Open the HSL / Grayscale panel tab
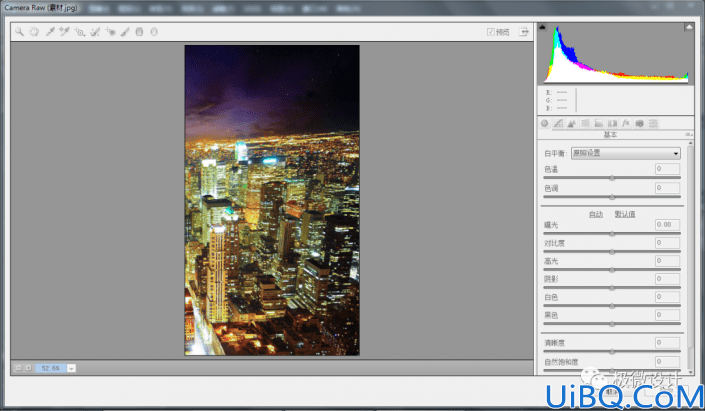Viewport: 705px width, 411px height. [585, 123]
